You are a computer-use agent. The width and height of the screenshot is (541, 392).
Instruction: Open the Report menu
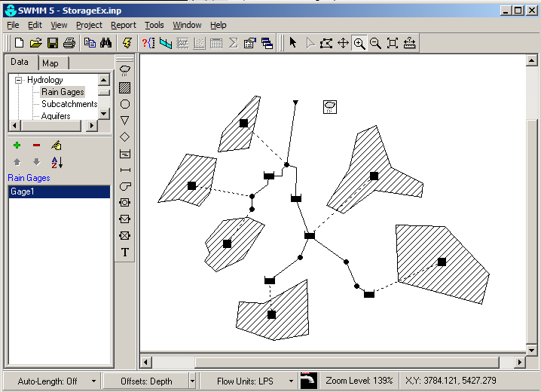point(123,25)
